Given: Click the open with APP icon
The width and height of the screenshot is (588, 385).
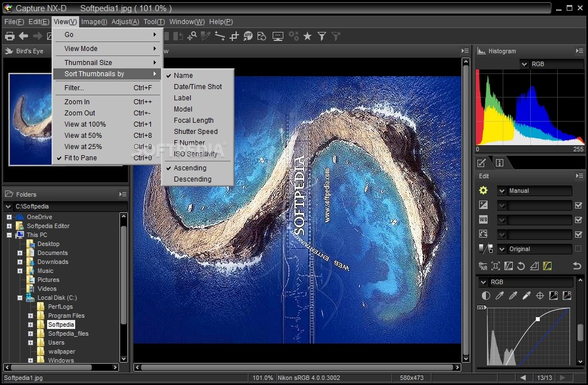Looking at the screenshot, I should pyautogui.click(x=248, y=36).
